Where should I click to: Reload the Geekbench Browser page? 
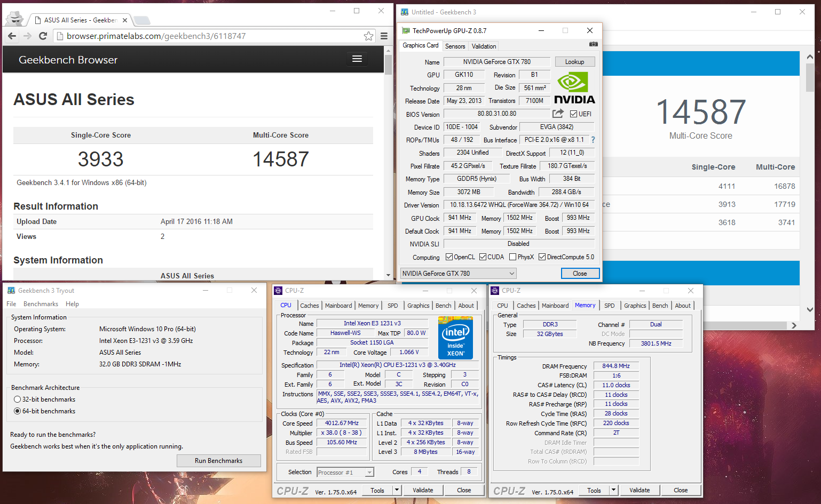tap(43, 36)
